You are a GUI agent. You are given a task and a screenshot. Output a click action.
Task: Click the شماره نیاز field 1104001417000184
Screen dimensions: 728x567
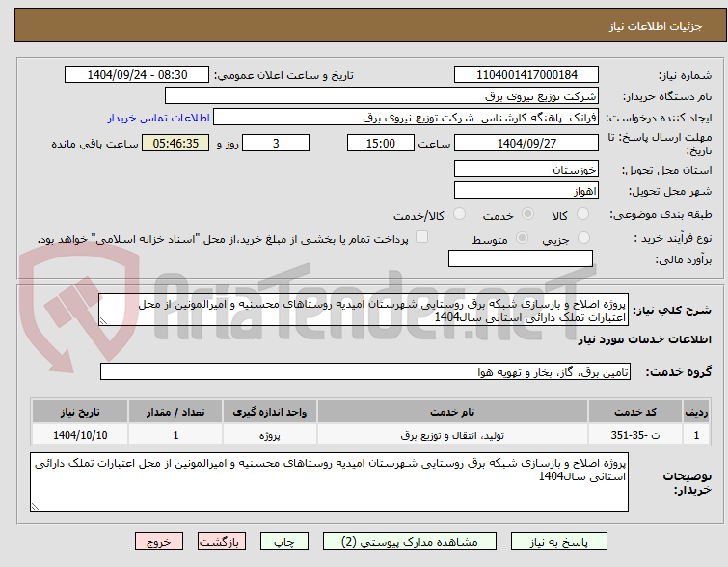pyautogui.click(x=526, y=75)
